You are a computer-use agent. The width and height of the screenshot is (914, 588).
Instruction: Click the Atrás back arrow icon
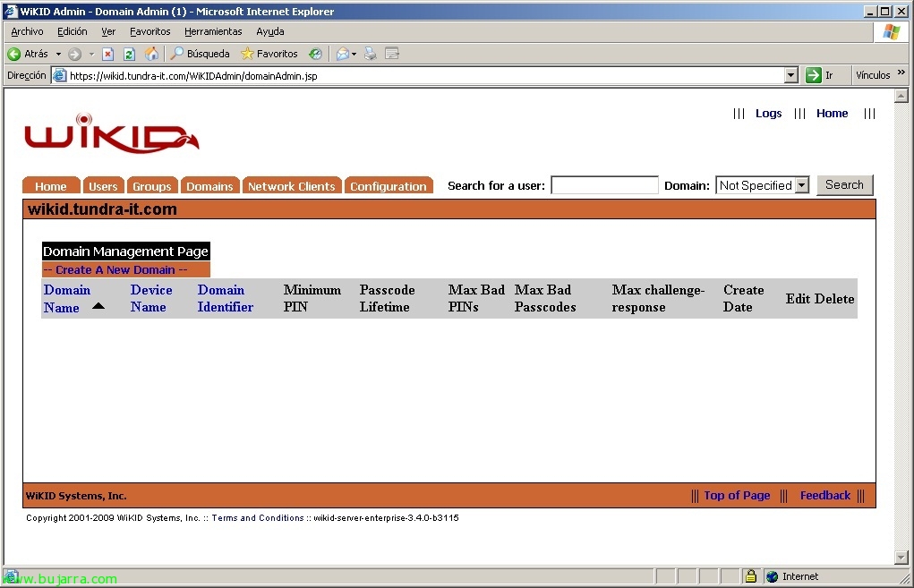[x=14, y=55]
